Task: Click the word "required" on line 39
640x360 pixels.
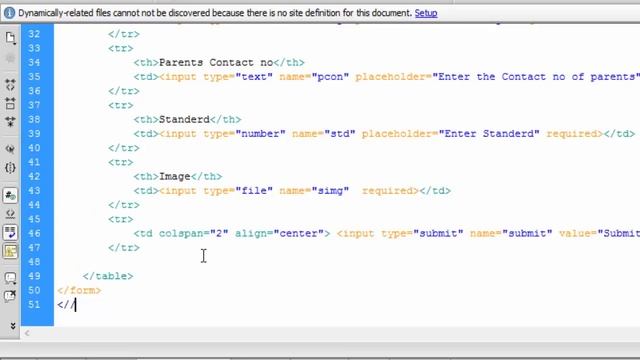Action: tap(571, 134)
